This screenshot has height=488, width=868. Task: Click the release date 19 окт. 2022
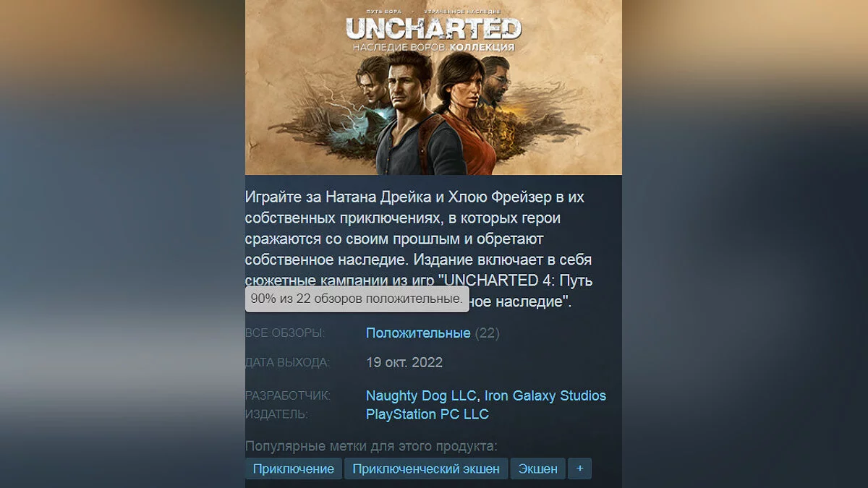tap(404, 362)
